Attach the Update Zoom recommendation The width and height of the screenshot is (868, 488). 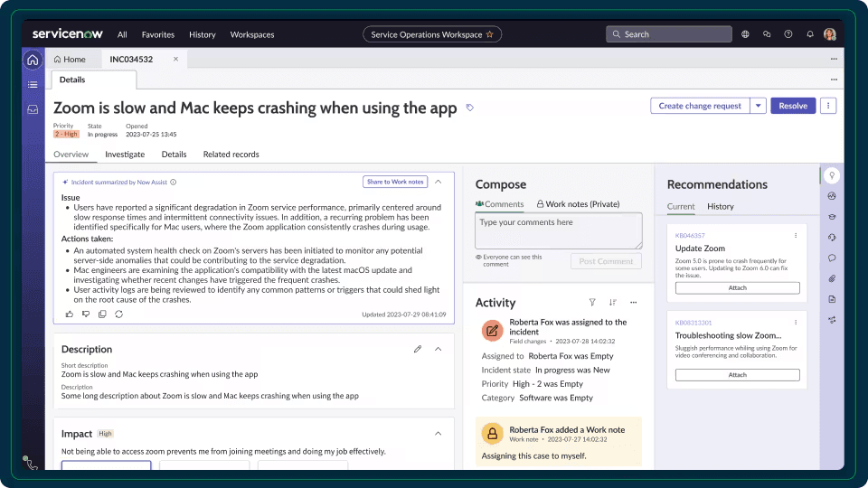click(737, 288)
